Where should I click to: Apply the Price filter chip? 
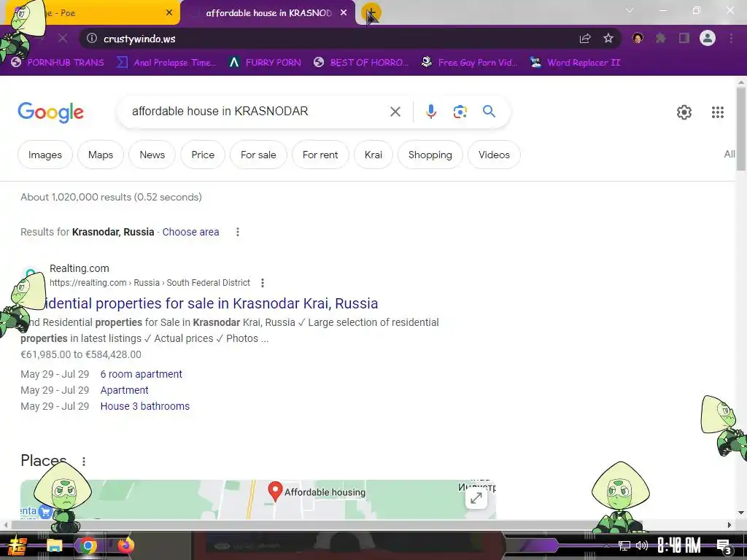tap(203, 155)
